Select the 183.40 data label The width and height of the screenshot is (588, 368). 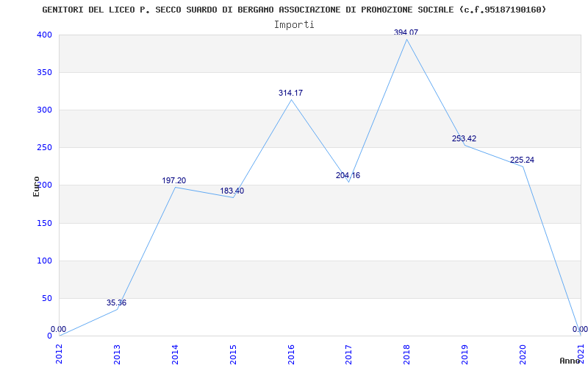232,191
